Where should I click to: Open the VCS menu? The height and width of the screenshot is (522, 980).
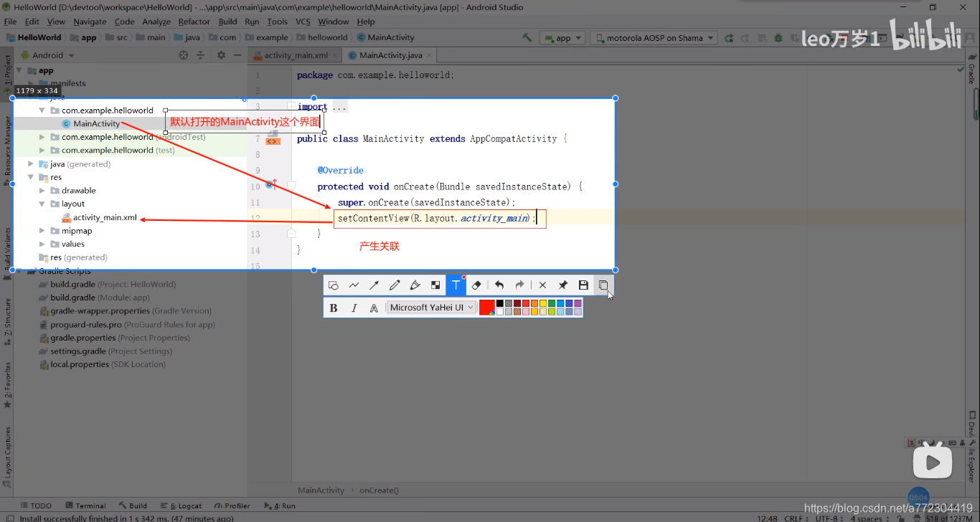tap(303, 22)
